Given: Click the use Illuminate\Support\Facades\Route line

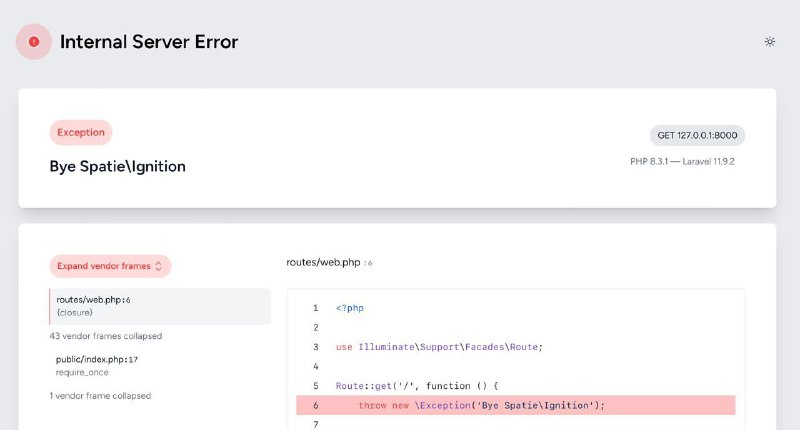Looking at the screenshot, I should (439, 347).
